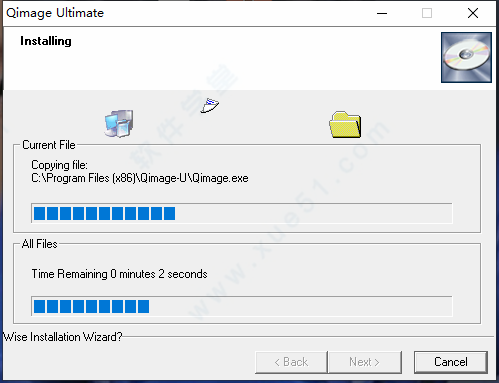Click the disabled Next button
The height and width of the screenshot is (383, 499).
click(x=365, y=362)
